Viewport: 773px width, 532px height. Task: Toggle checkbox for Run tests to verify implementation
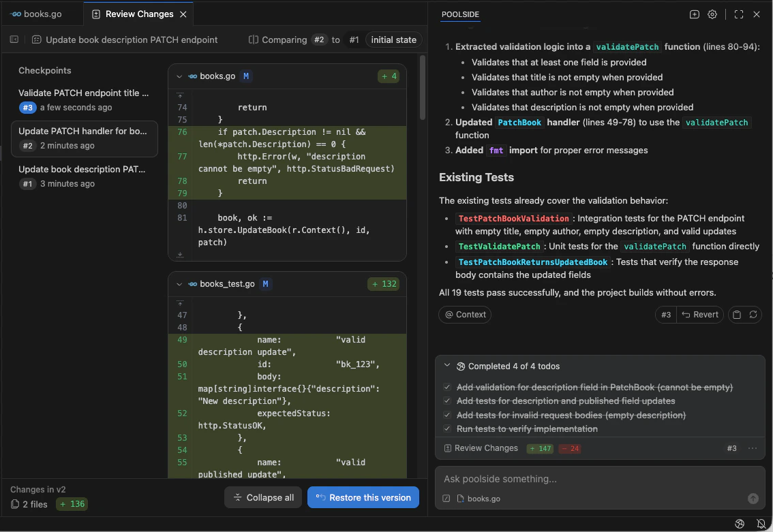click(x=447, y=428)
